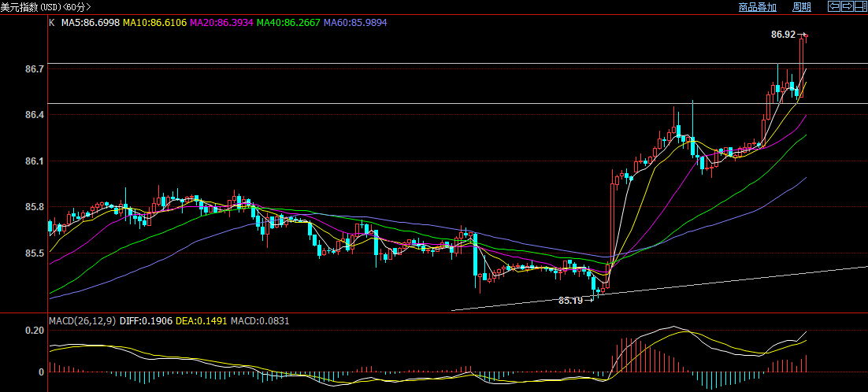Click the right arrow navigation icon
868x392 pixels.
click(x=848, y=7)
